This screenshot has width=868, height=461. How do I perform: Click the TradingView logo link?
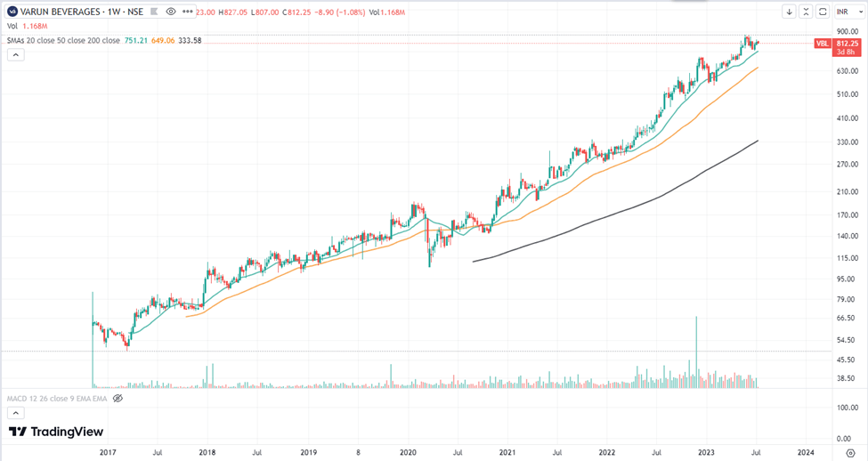(x=56, y=432)
